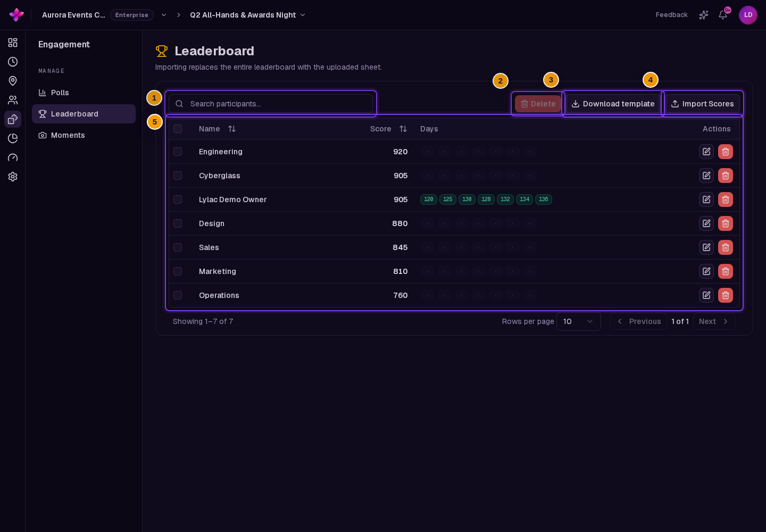766x532 pixels.
Task: Open the gauge icon in left rail
Action: tap(13, 157)
